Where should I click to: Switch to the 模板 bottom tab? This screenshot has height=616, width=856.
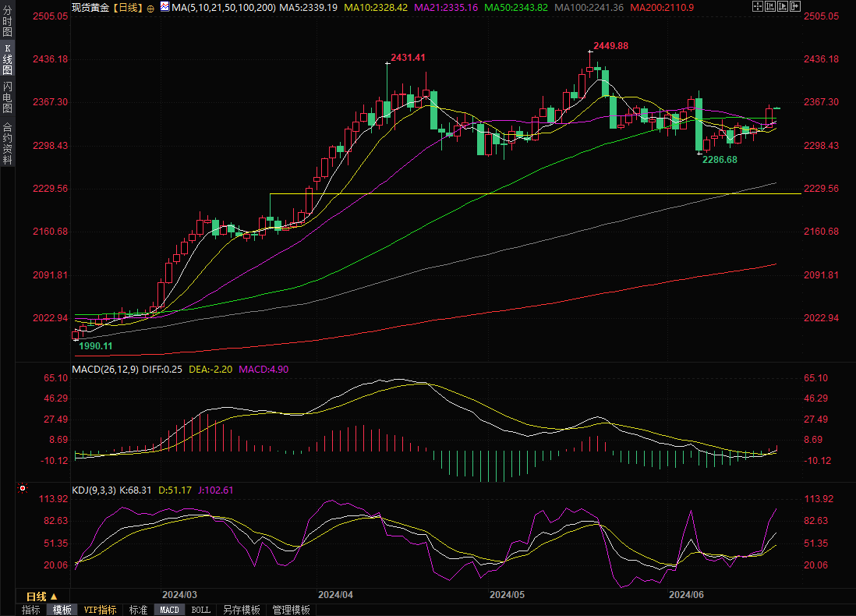pos(62,610)
